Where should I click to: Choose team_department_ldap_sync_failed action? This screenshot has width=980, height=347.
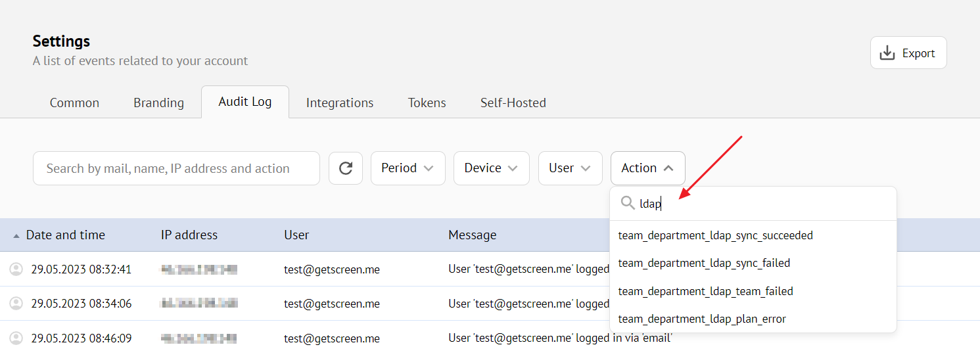704,263
